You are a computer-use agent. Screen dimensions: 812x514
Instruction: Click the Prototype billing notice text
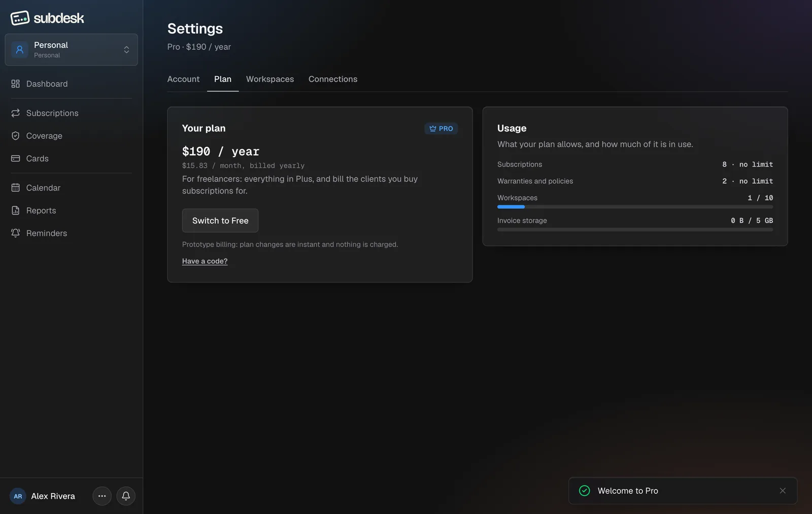tap(290, 244)
